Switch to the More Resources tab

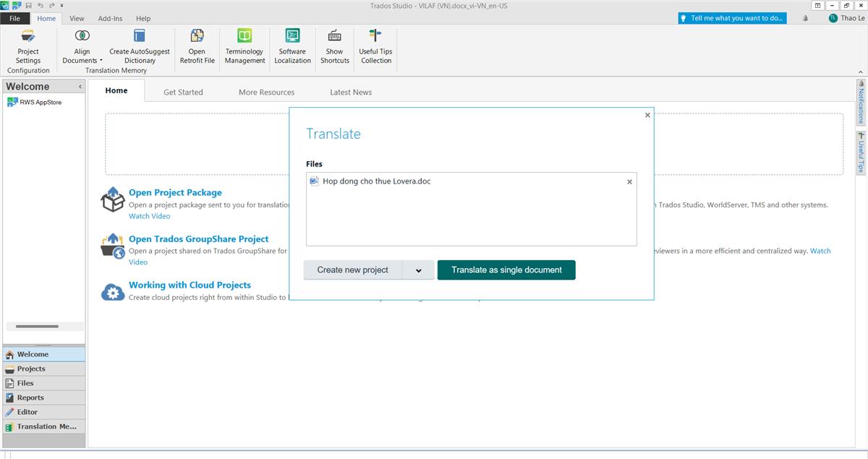[266, 92]
